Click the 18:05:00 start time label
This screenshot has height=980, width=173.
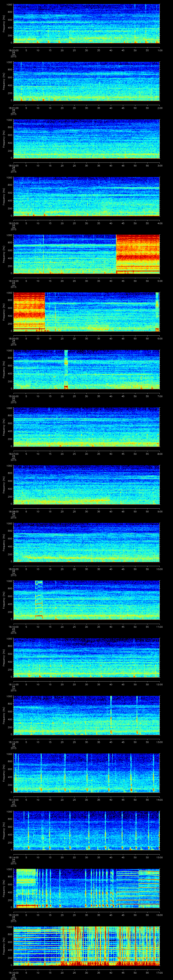(x=14, y=339)
